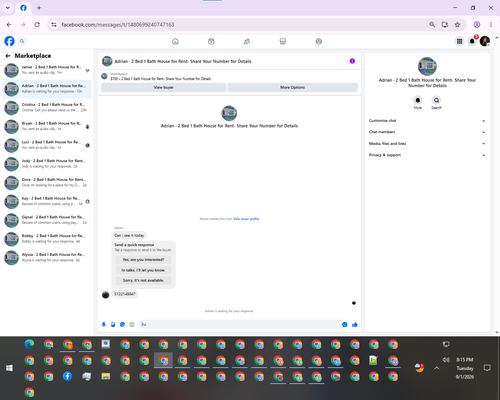
Task: Send a thumbs-up like
Action: tap(355, 324)
